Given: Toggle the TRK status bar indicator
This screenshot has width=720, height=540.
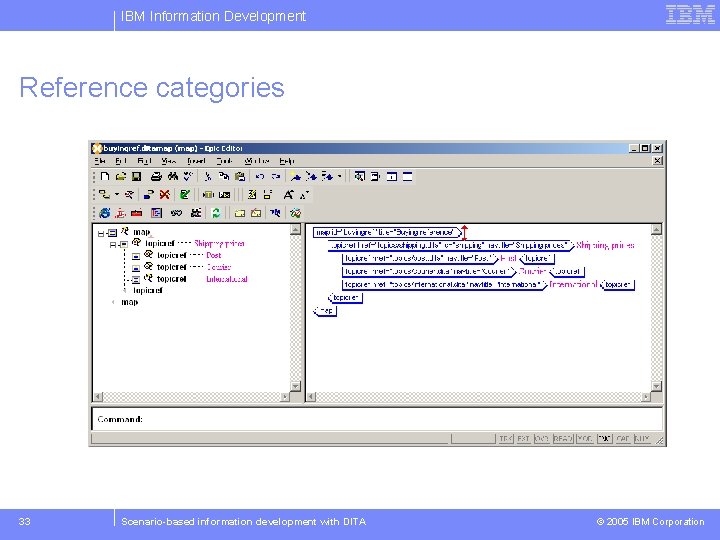Looking at the screenshot, I should click(506, 439).
